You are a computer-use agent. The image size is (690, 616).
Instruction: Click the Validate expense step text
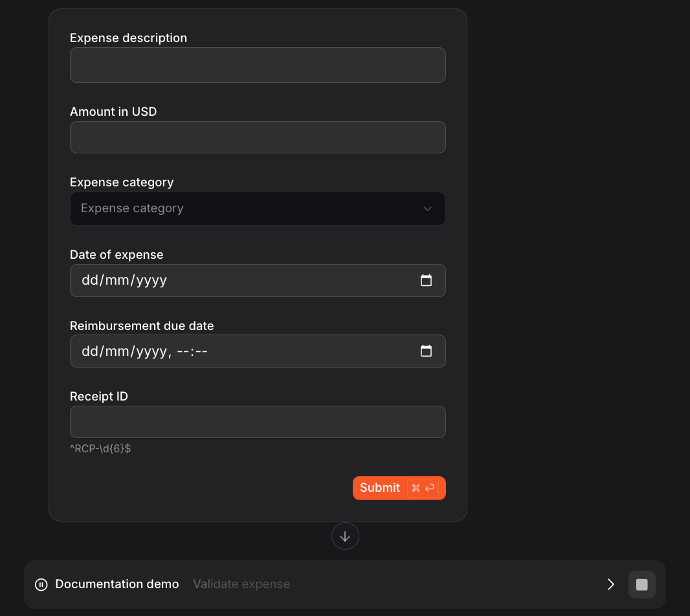tap(241, 584)
